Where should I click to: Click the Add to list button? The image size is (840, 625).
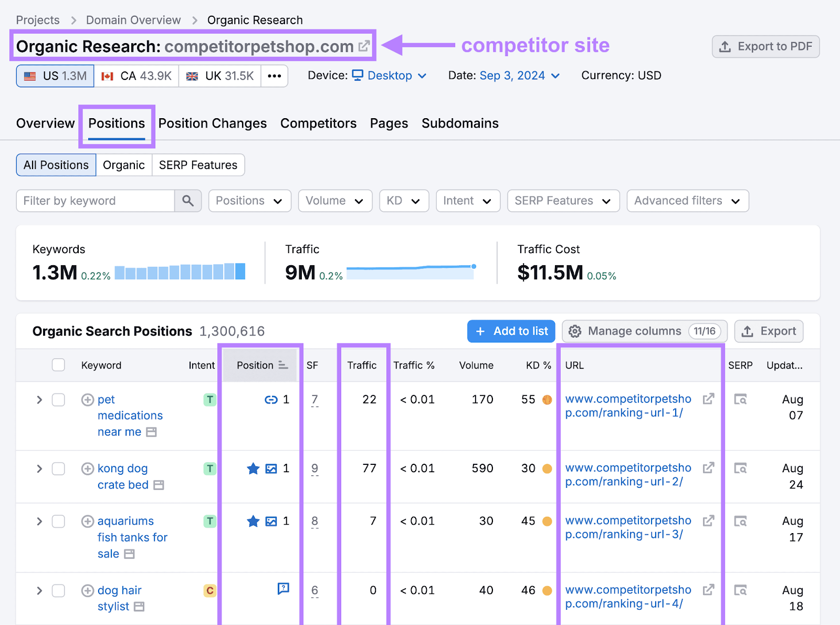point(510,331)
